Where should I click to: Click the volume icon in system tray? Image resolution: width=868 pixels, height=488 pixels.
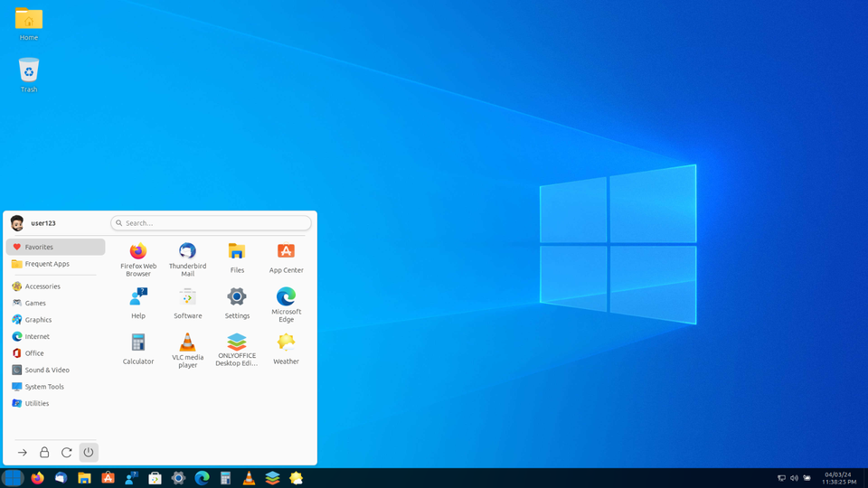794,478
